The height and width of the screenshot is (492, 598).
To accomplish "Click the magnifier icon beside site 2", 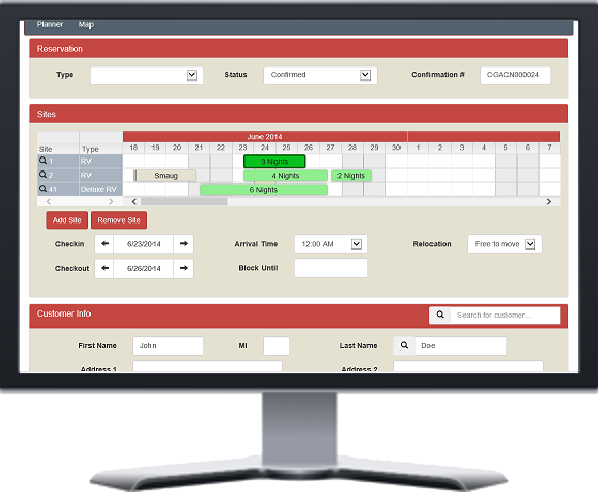I will tap(43, 175).
